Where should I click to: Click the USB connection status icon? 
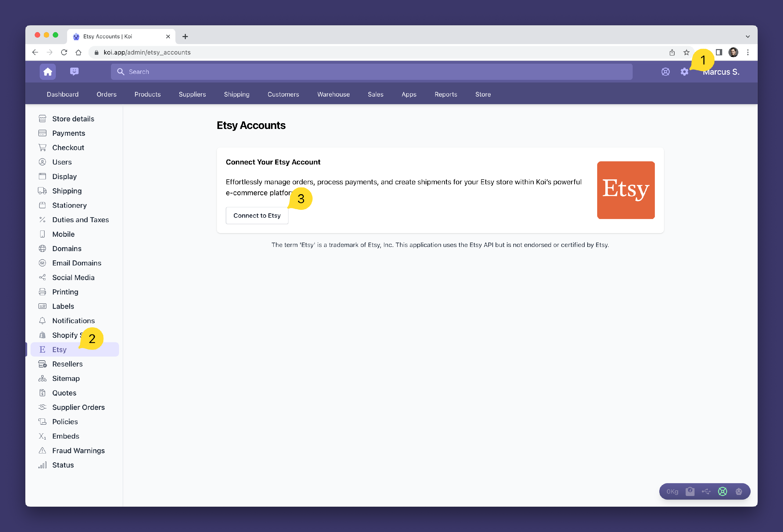click(x=706, y=491)
